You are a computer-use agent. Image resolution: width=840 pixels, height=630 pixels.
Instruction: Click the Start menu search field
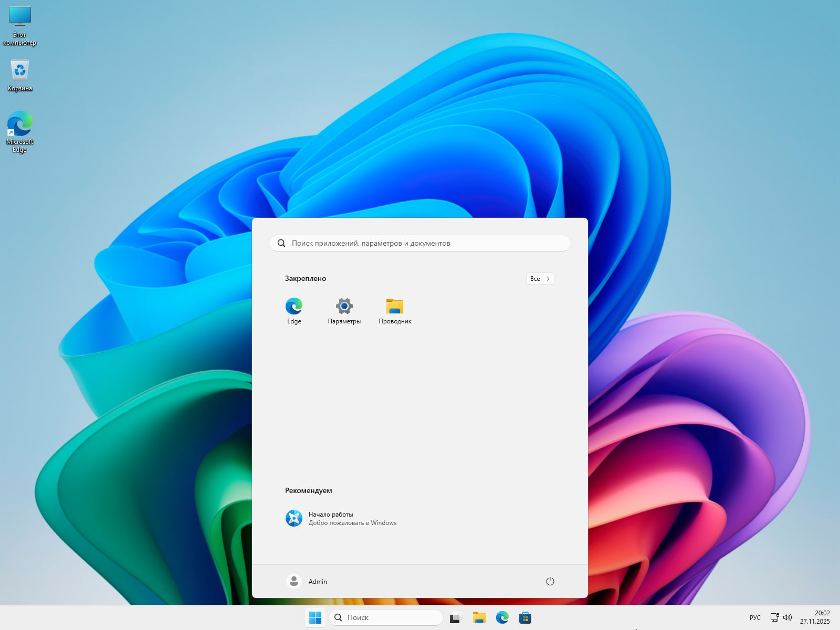pos(420,243)
